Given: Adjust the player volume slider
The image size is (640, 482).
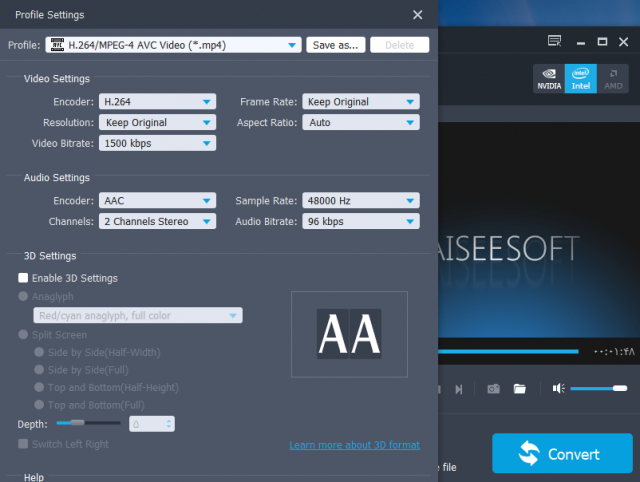Looking at the screenshot, I should tap(599, 388).
